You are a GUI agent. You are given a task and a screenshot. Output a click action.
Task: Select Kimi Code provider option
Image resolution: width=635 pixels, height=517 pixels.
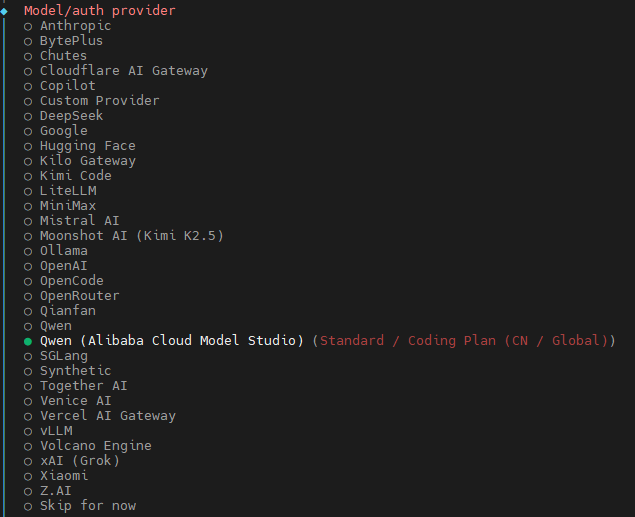coord(67,176)
